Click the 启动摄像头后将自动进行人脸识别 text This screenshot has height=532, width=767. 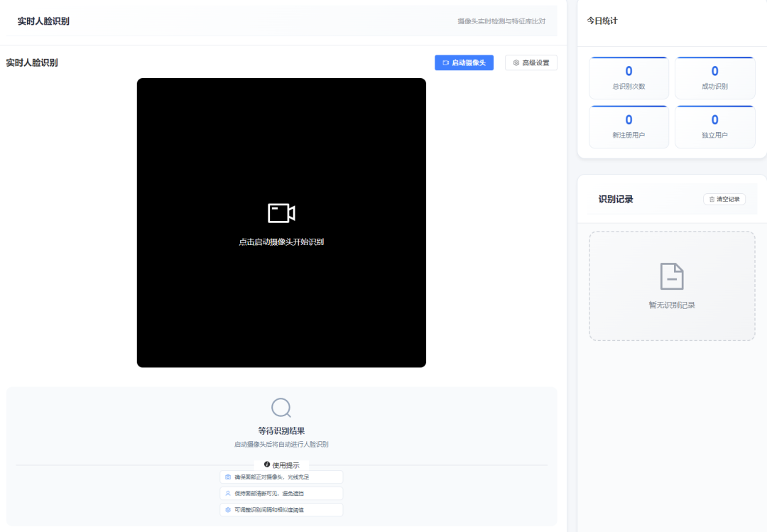click(x=281, y=445)
